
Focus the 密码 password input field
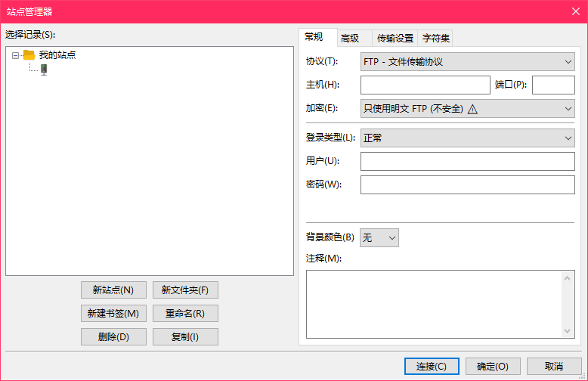click(x=468, y=185)
